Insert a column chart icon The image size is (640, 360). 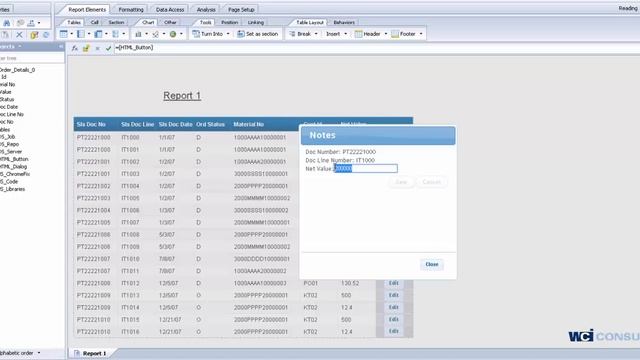point(138,34)
